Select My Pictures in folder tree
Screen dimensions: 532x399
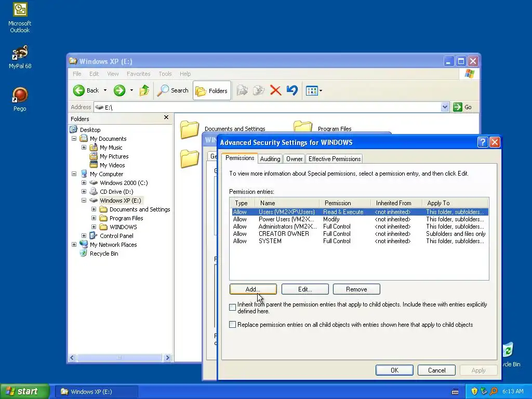[114, 156]
